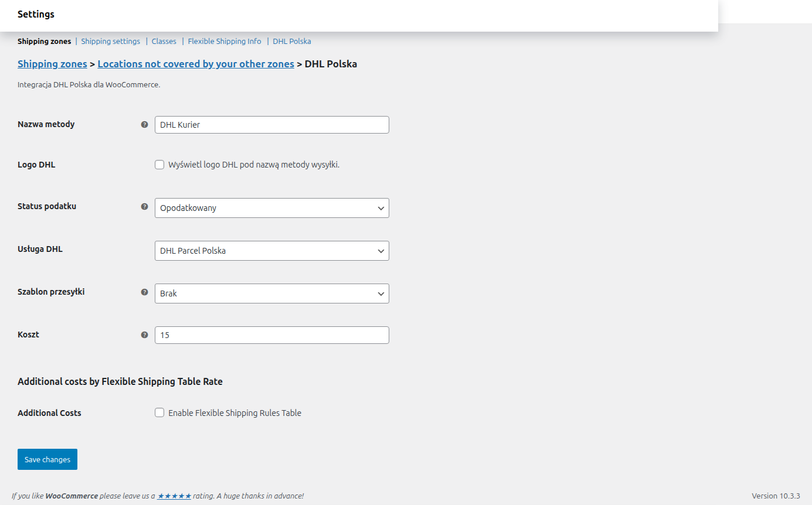Switch to Flexible Shipping Info tab

click(x=224, y=41)
